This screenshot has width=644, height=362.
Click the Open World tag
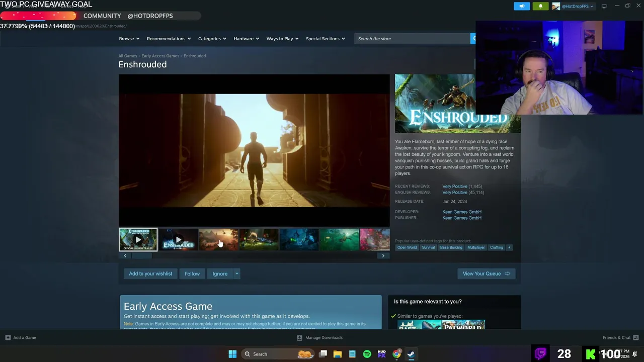pyautogui.click(x=407, y=247)
